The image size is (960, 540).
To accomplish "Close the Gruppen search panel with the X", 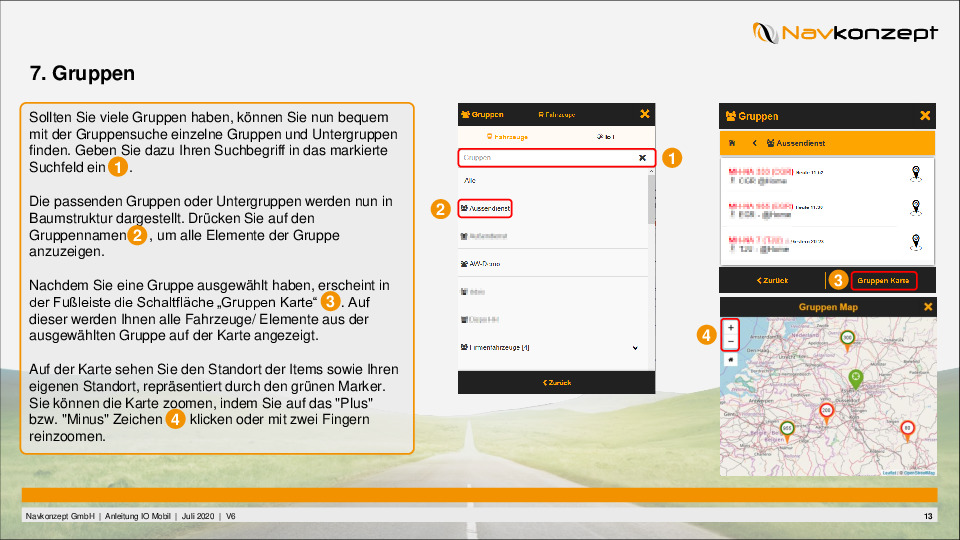I will [645, 114].
